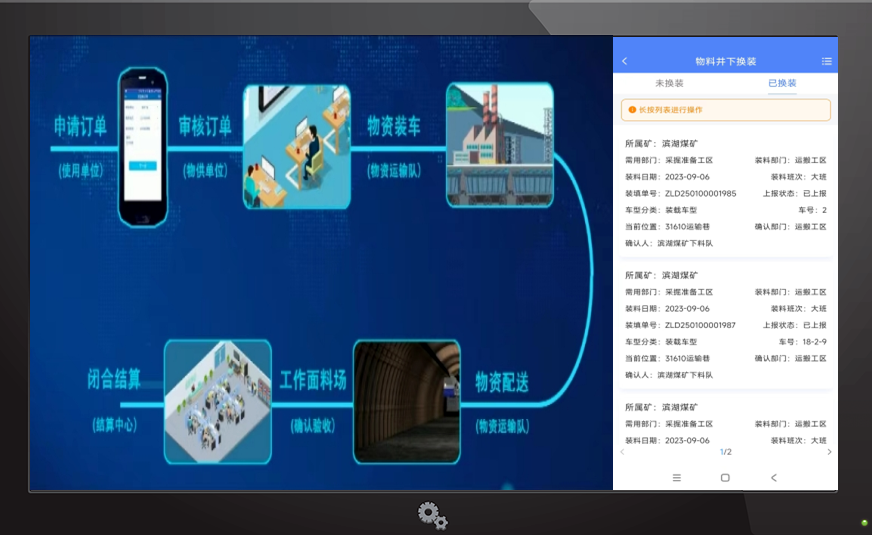Click the phone illustration for 申请订单
The width and height of the screenshot is (872, 535).
coord(143,147)
